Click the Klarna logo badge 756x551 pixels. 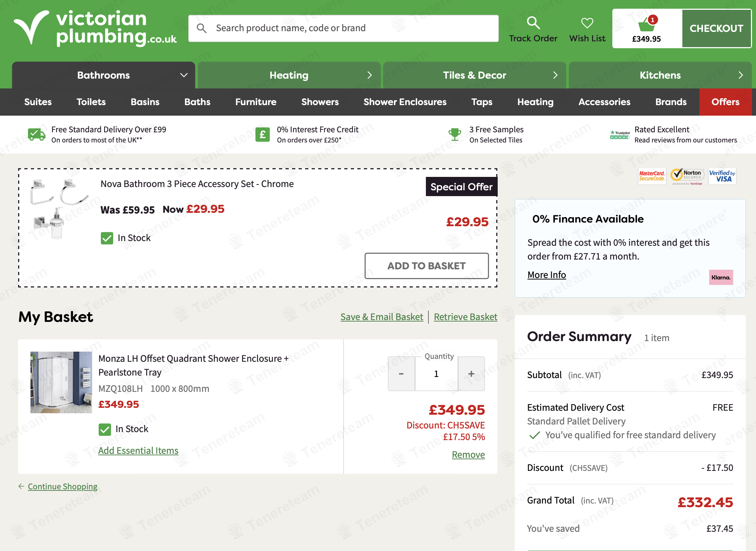coord(721,277)
